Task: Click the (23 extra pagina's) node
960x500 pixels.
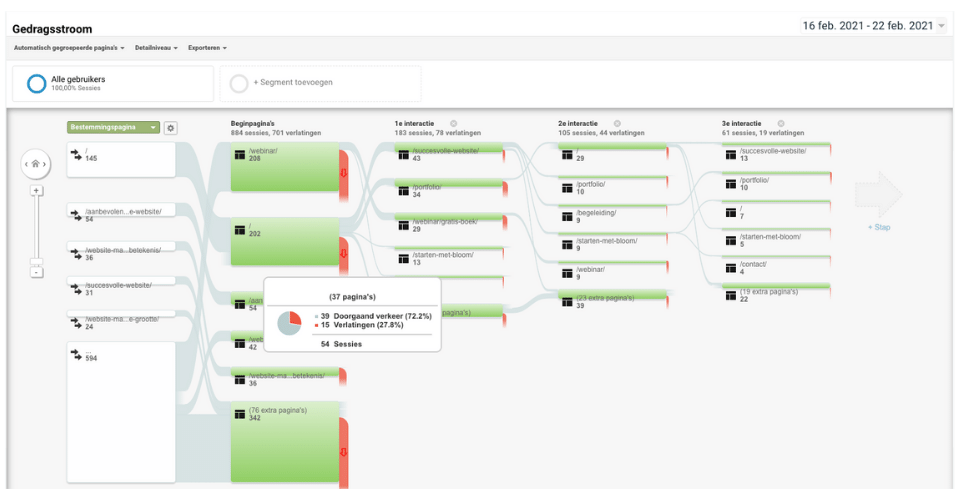Action: pyautogui.click(x=612, y=294)
